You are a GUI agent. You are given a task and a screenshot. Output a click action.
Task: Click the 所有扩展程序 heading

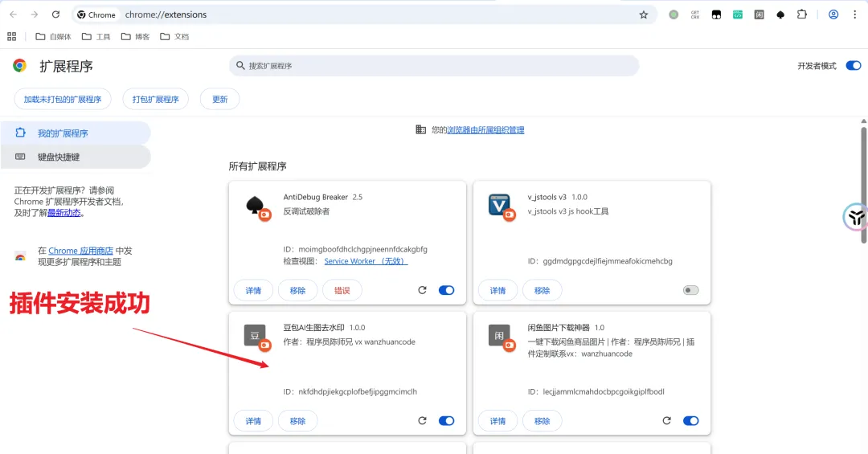point(257,166)
